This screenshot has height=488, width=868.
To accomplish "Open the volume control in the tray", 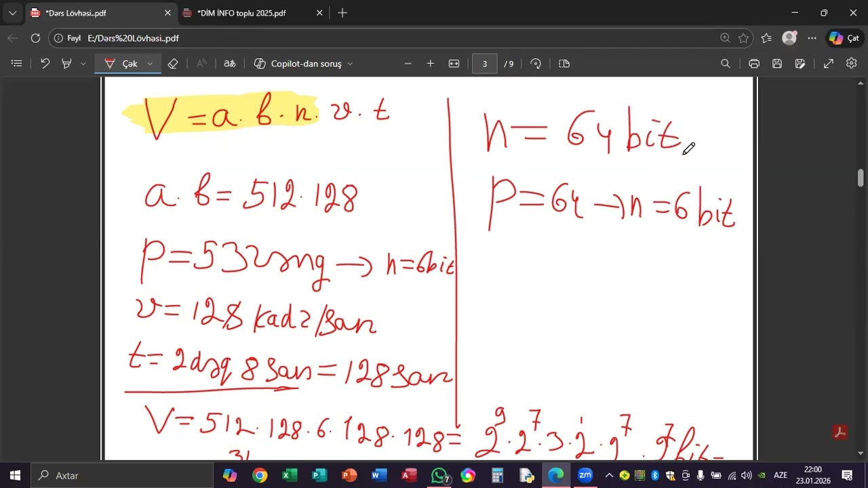I will (747, 475).
